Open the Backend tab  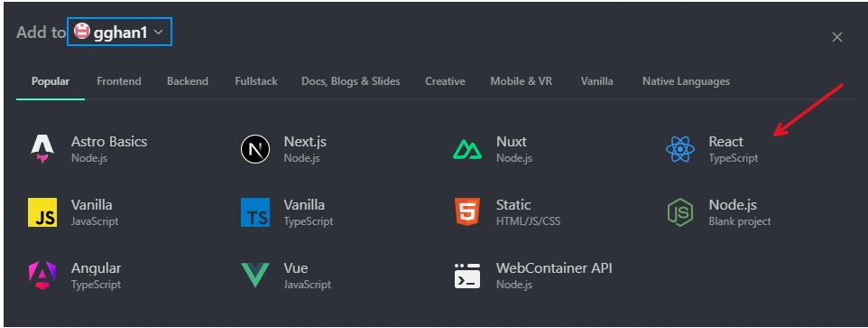pyautogui.click(x=188, y=81)
